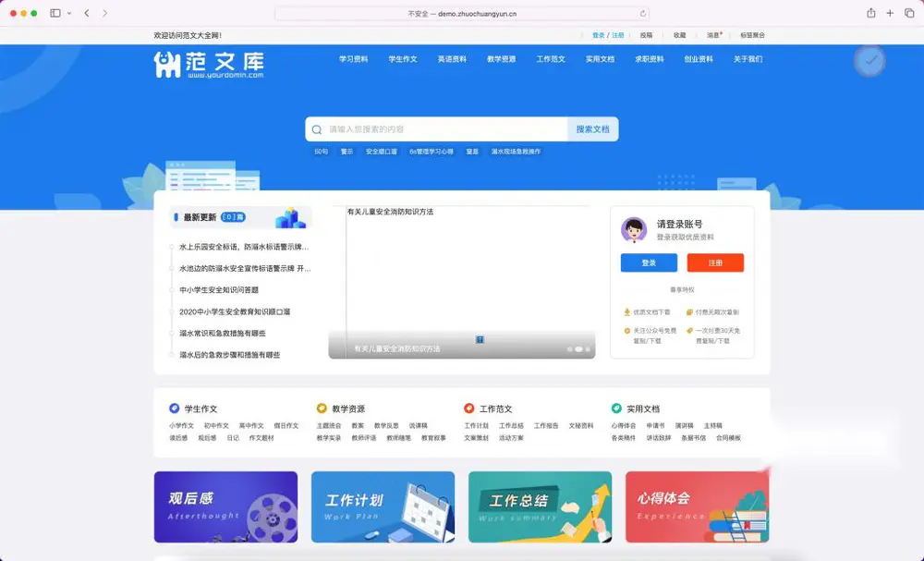Select the first carousel indicator dot

570,349
